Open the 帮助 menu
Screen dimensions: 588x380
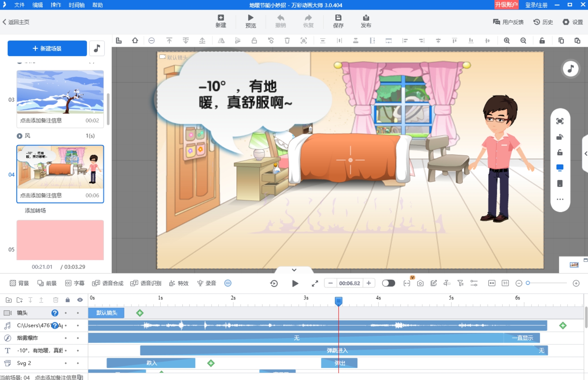pos(97,5)
